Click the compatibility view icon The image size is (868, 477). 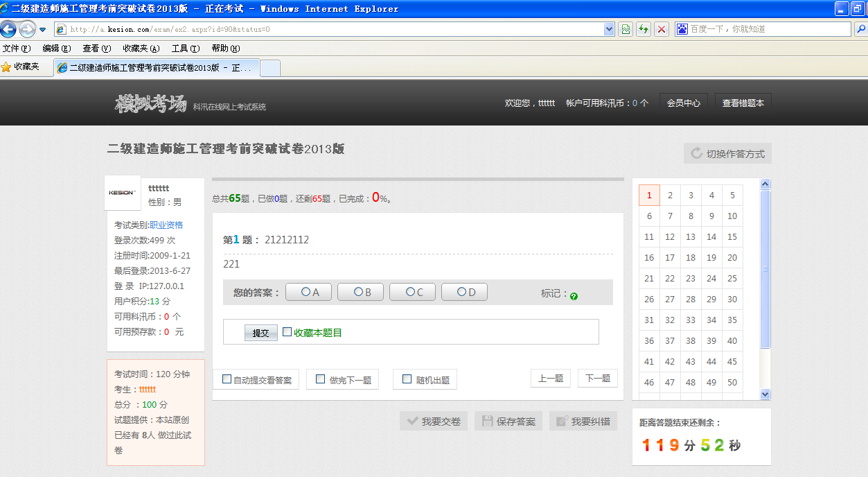click(x=626, y=29)
